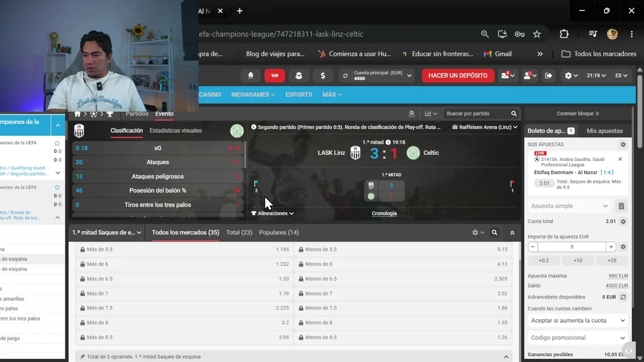Open the 21:19 time dropdown
The height and width of the screenshot is (362, 644).
tap(596, 75)
